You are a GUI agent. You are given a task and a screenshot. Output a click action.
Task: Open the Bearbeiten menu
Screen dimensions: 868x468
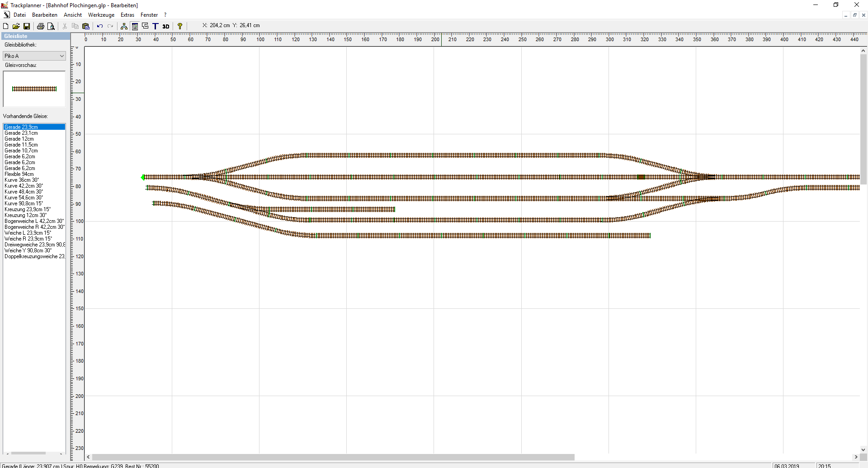coord(45,15)
